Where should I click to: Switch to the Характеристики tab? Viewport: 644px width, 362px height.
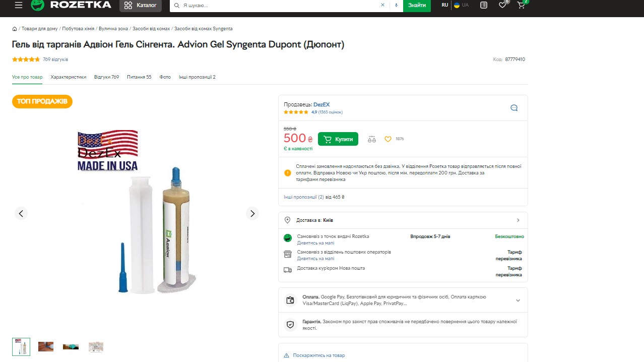point(69,77)
